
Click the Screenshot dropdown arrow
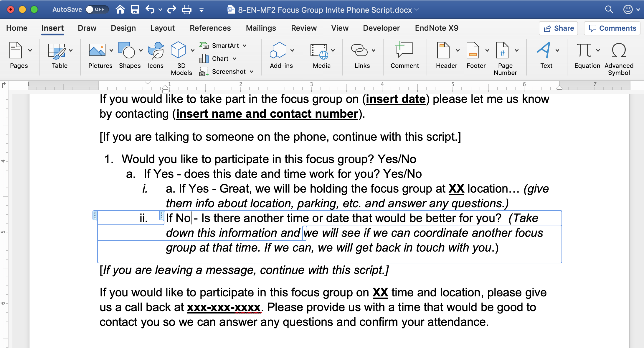click(x=253, y=72)
